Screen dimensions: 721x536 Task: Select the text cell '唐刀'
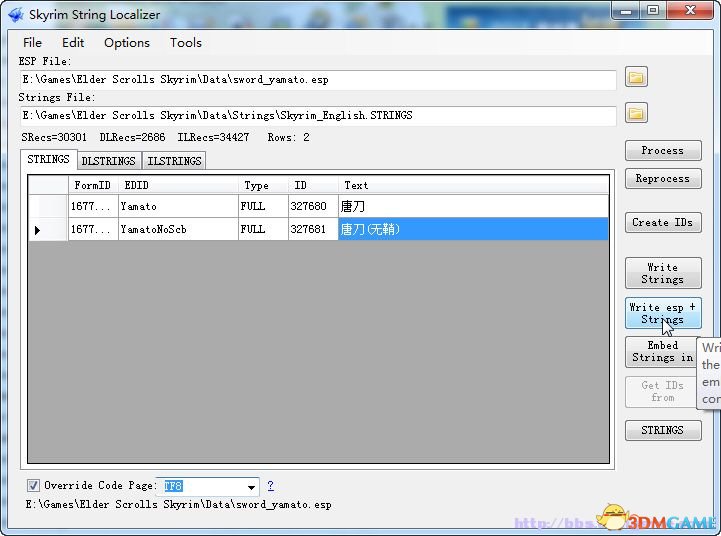473,206
